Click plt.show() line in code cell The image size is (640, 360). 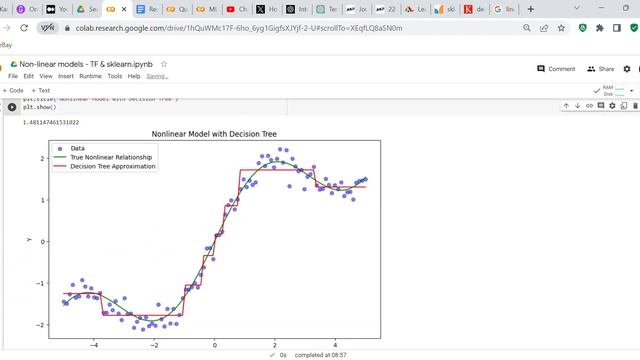coord(40,107)
